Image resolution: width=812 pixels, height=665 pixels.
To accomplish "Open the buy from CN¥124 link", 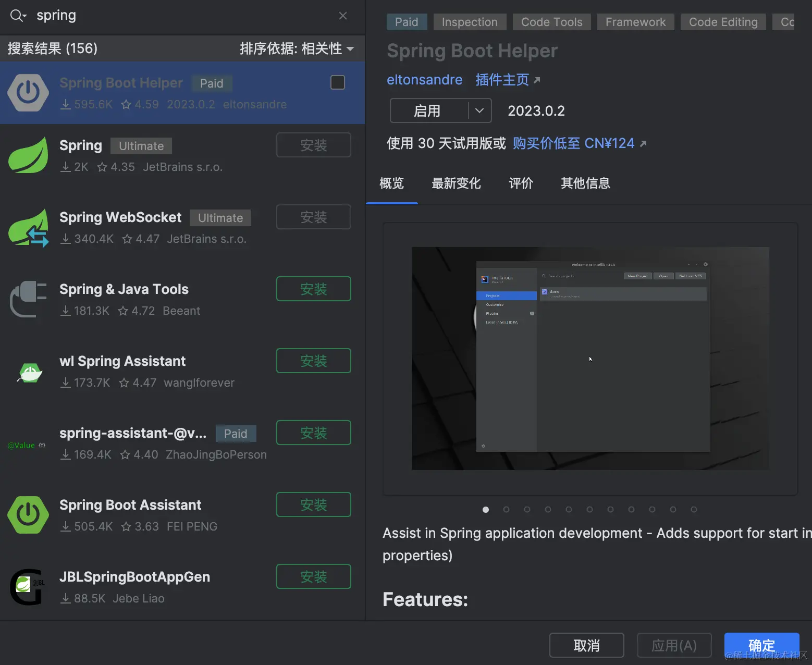I will [x=580, y=143].
